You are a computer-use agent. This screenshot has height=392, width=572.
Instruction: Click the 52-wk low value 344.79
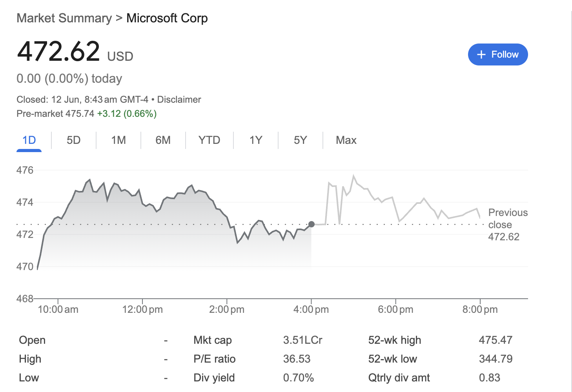(495, 359)
